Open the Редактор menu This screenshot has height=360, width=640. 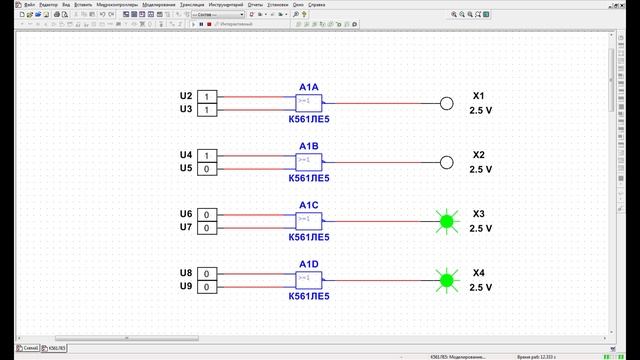coord(49,5)
